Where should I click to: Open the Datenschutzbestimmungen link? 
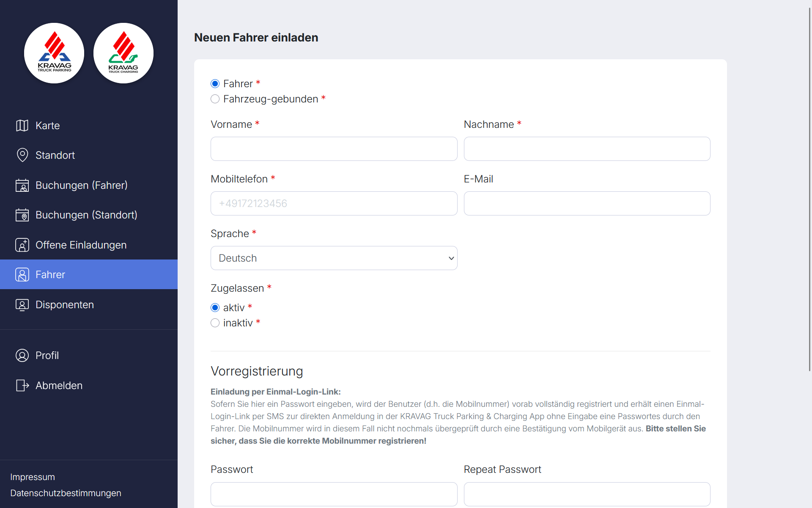coord(66,493)
